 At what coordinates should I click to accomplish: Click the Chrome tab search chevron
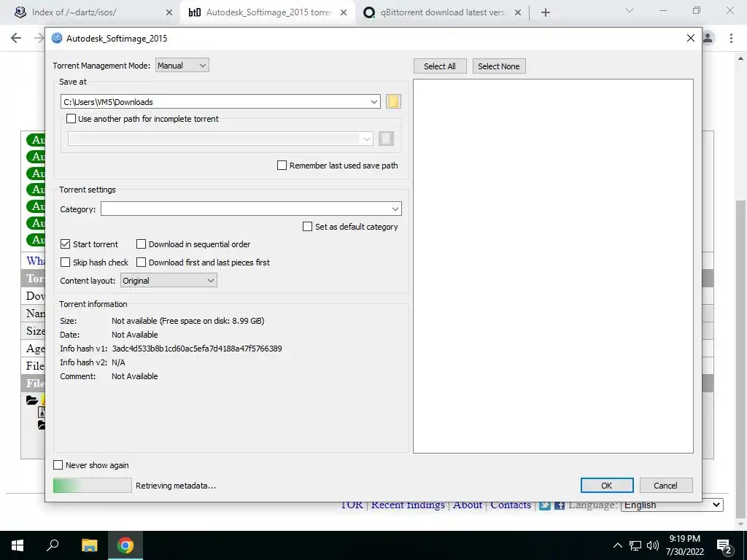(630, 10)
